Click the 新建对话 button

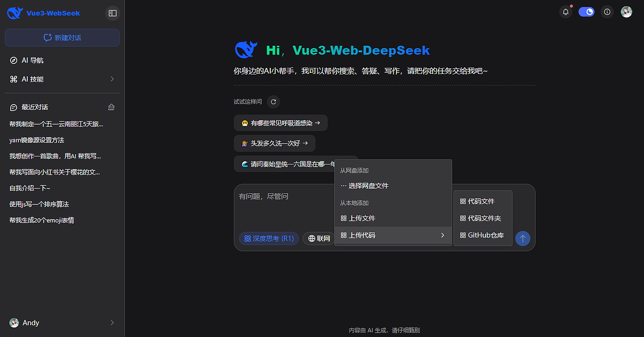pyautogui.click(x=62, y=37)
